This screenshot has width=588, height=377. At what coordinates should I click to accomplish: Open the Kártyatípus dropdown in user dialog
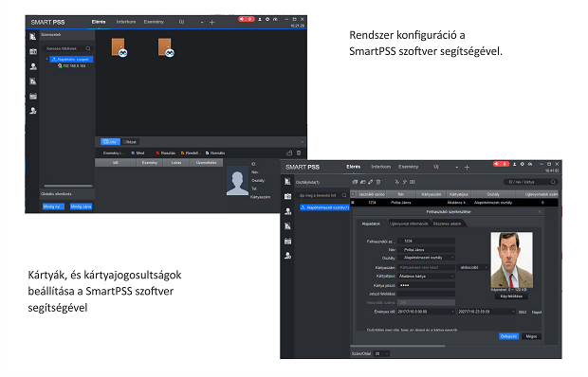pos(427,276)
